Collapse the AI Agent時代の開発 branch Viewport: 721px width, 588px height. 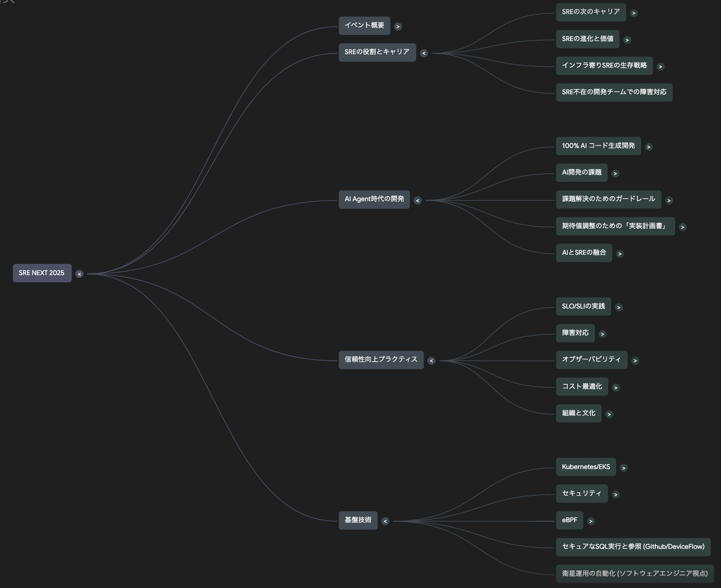click(x=417, y=201)
